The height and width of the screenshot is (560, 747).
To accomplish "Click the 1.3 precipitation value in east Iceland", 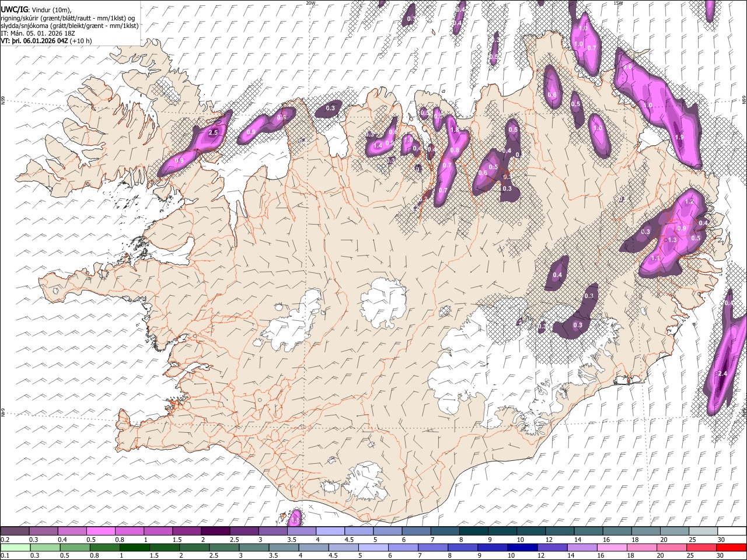I will tap(672, 240).
